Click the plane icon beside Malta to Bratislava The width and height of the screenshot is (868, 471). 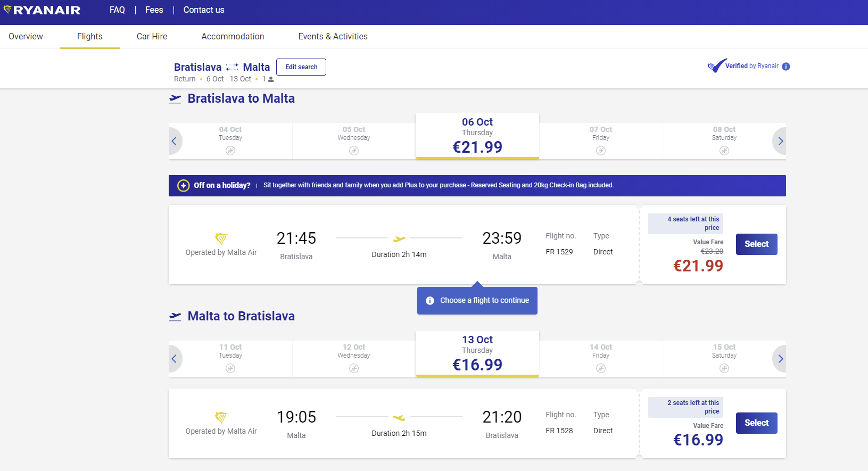pos(175,317)
